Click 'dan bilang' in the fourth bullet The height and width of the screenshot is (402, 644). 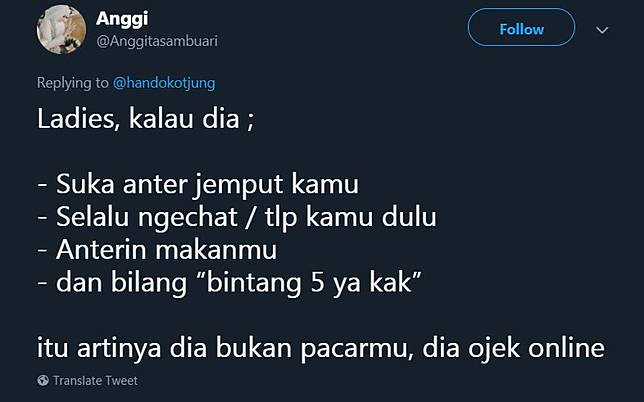click(121, 283)
